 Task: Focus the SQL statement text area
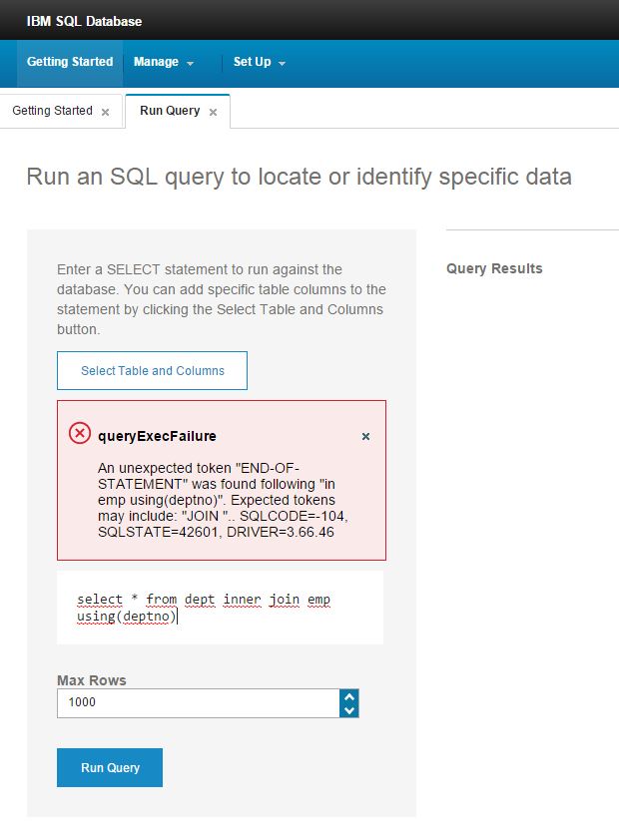pyautogui.click(x=221, y=608)
